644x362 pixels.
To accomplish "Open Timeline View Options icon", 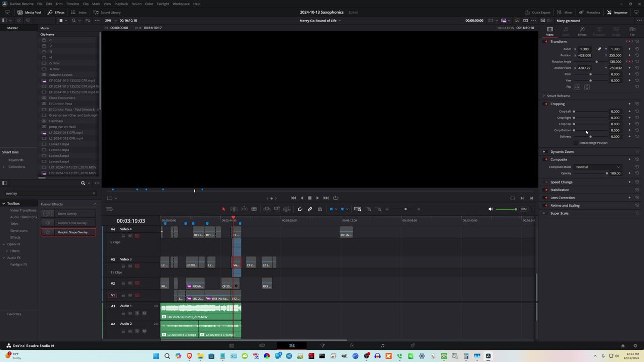I will coord(109,209).
